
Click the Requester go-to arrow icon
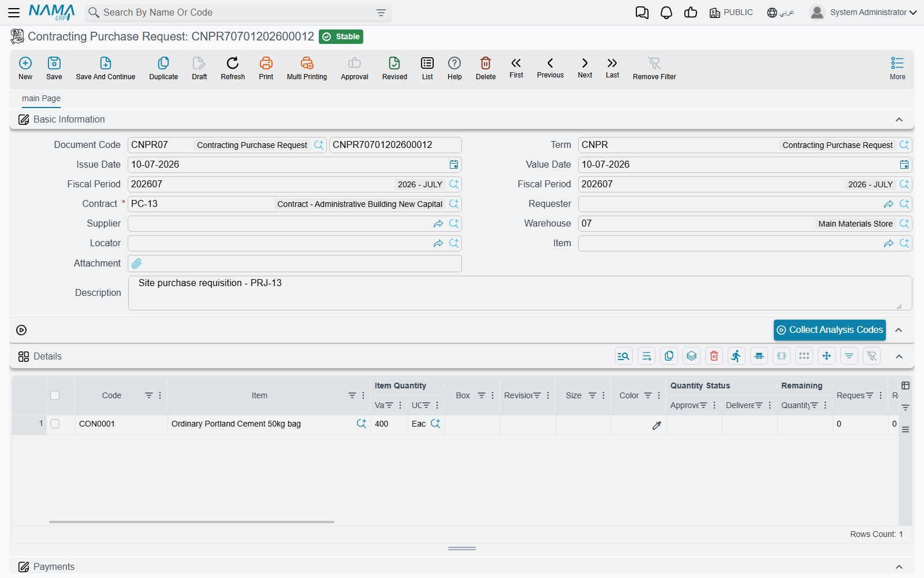click(x=889, y=204)
